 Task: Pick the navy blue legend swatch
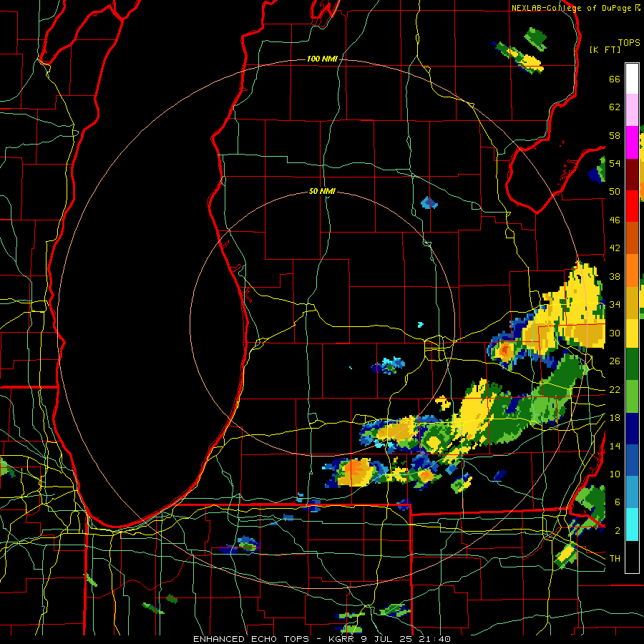tap(632, 429)
